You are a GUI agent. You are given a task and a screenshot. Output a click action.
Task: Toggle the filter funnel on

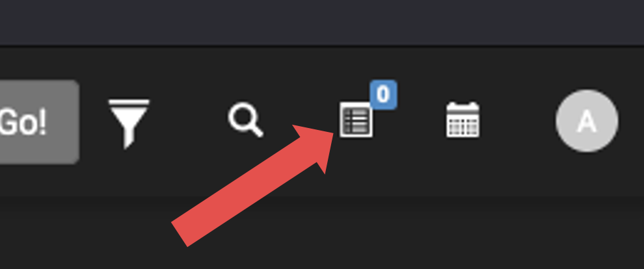click(x=129, y=123)
